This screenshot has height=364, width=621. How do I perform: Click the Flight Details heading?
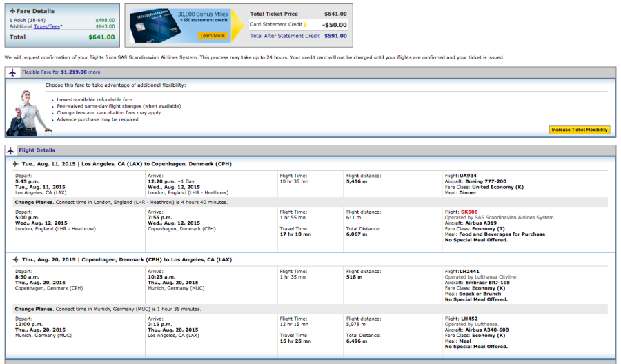tap(37, 150)
